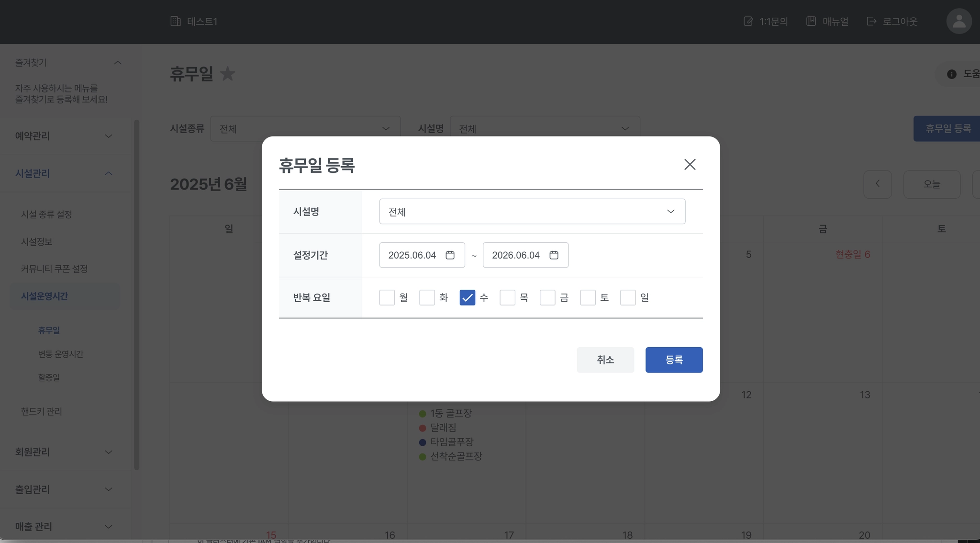This screenshot has width=980, height=543.
Task: Check the 월 repeat day checkbox
Action: coord(387,297)
